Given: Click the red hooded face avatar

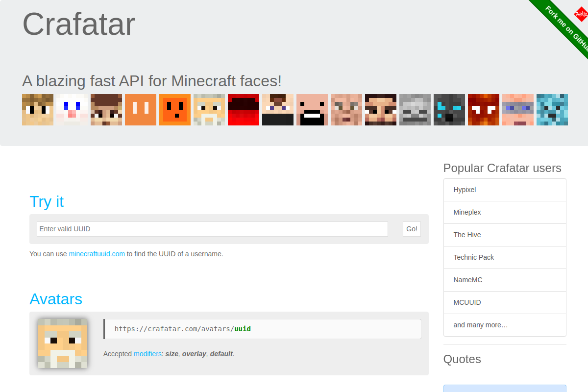Looking at the screenshot, I should pyautogui.click(x=244, y=110).
